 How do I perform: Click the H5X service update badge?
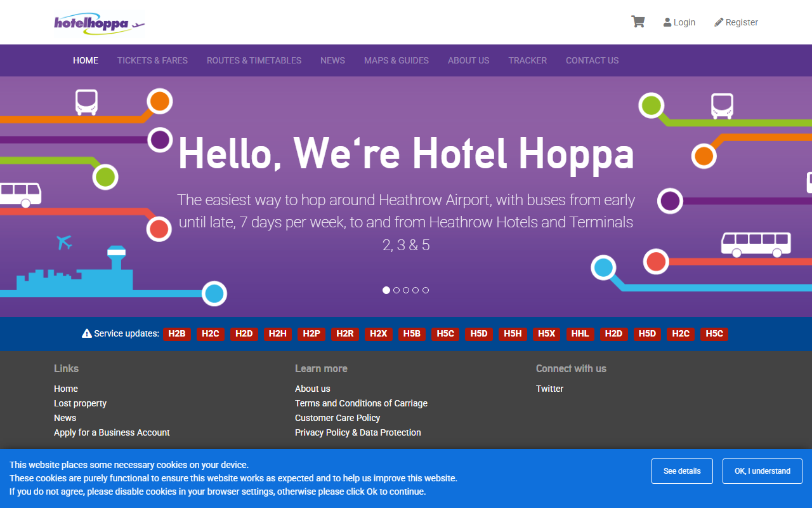tap(546, 333)
